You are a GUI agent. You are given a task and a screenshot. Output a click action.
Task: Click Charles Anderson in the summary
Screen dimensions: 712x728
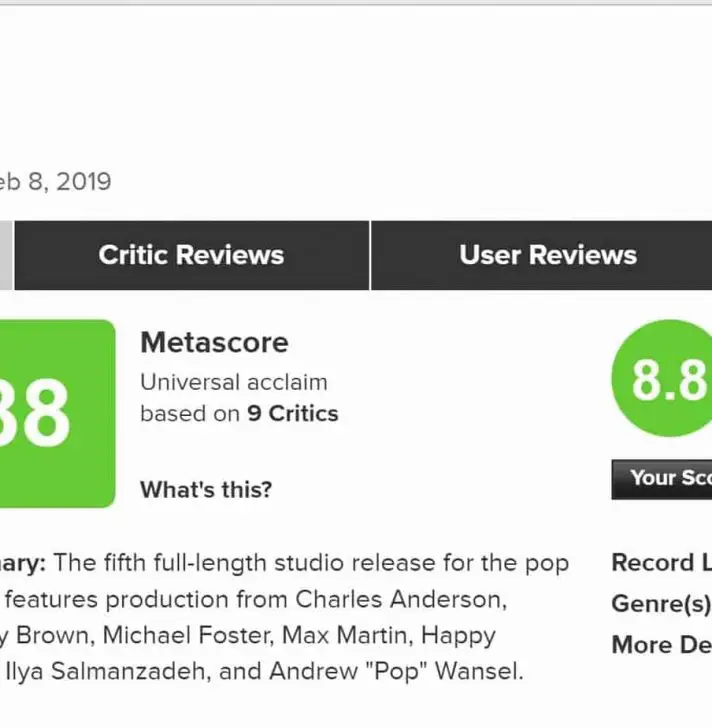point(397,599)
